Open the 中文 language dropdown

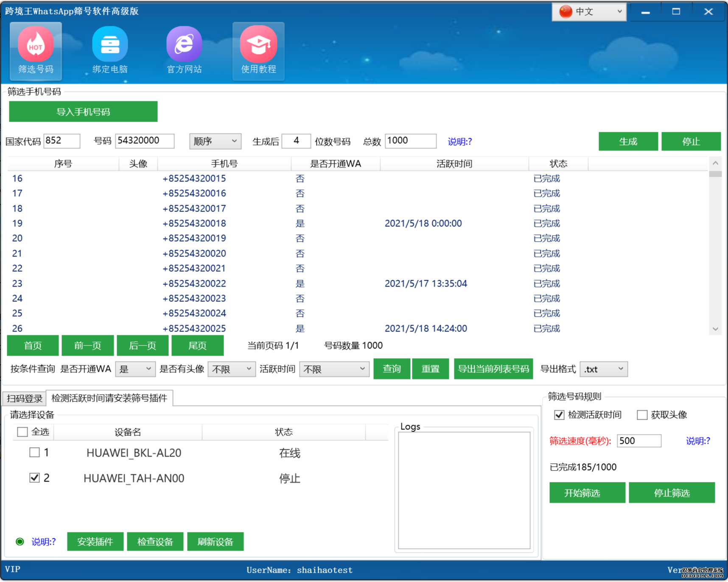(x=589, y=11)
